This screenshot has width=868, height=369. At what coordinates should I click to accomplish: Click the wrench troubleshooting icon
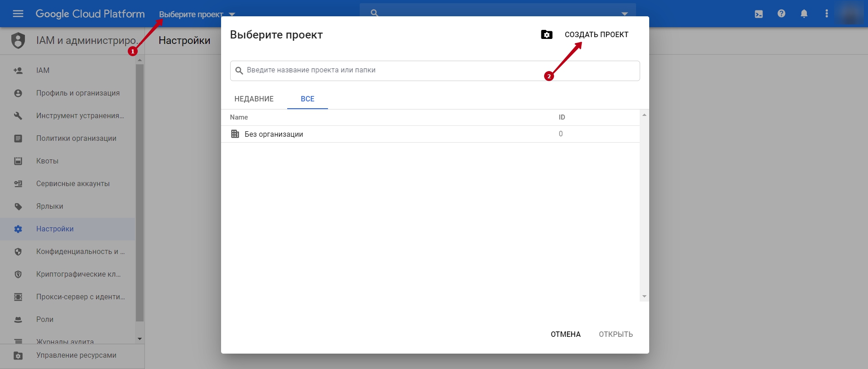point(18,116)
